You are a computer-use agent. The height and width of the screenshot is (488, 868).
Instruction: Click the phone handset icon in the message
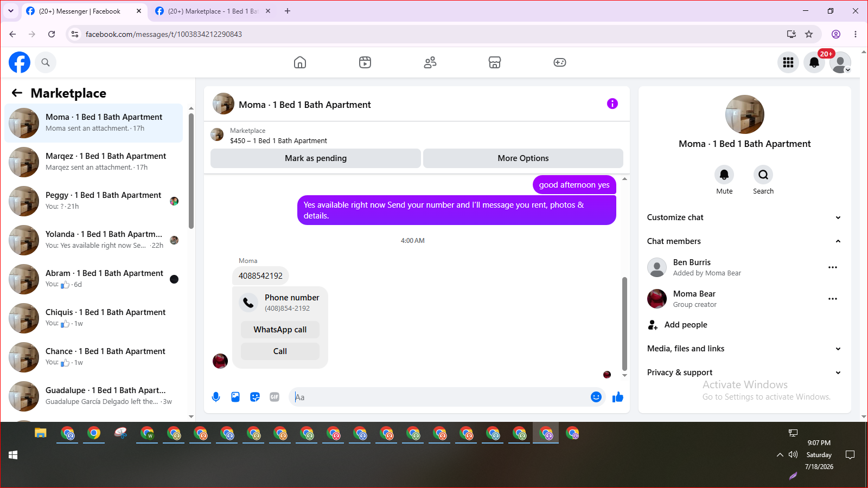coord(248,303)
